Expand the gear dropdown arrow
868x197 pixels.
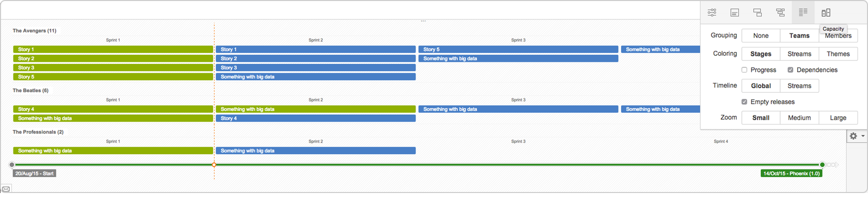point(863,136)
